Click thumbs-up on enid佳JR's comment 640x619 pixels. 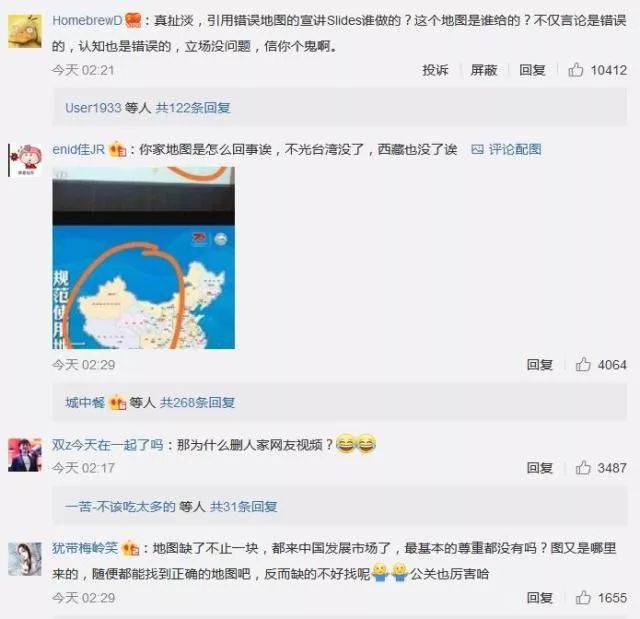pyautogui.click(x=583, y=364)
